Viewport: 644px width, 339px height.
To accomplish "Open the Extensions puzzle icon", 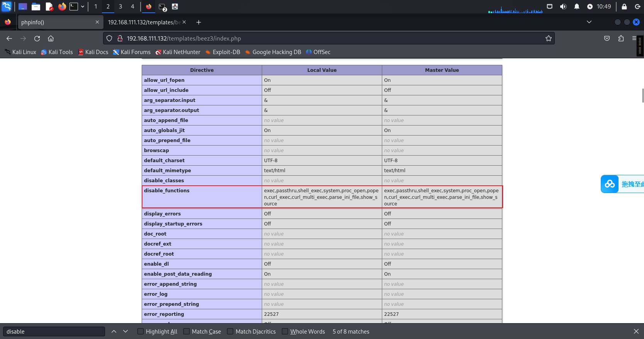I will 621,38.
